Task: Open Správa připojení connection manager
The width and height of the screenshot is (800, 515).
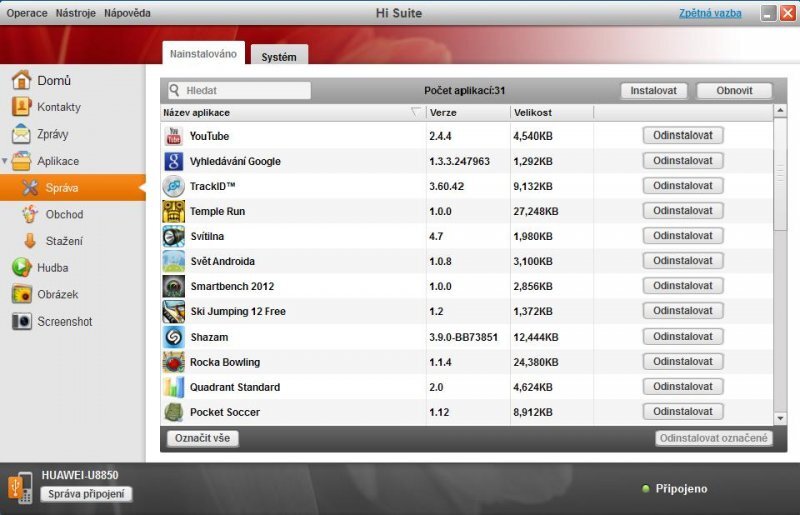Action: 86,494
